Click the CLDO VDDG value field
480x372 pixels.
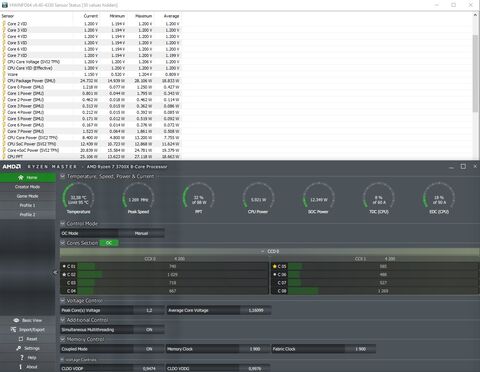click(x=255, y=368)
